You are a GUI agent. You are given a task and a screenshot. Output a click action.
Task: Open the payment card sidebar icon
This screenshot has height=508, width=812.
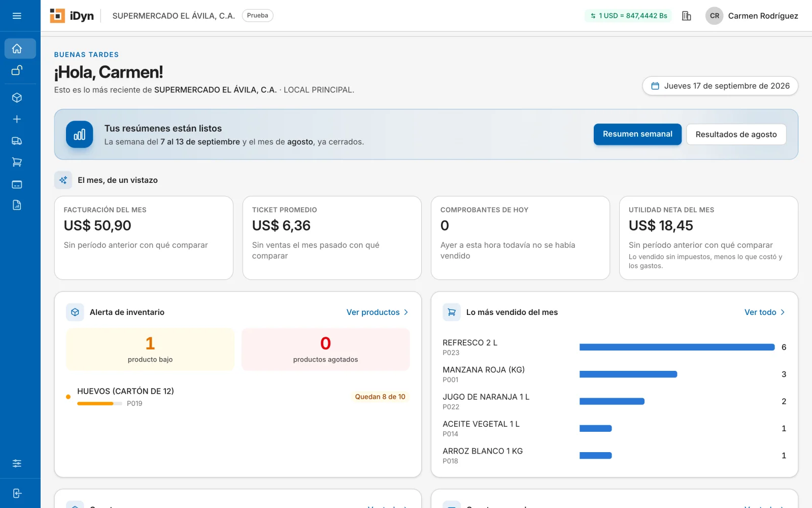(17, 184)
